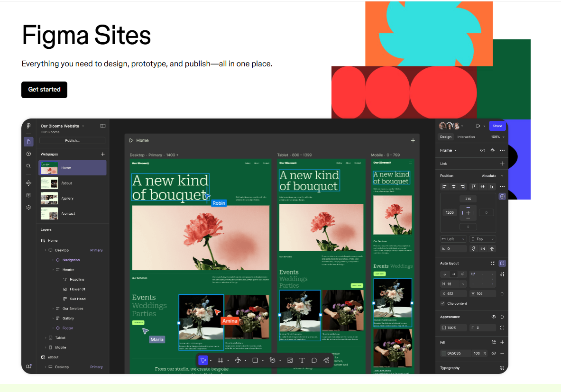This screenshot has width=561, height=392.
Task: Click the component icon beside Frame
Action: pos(492,150)
